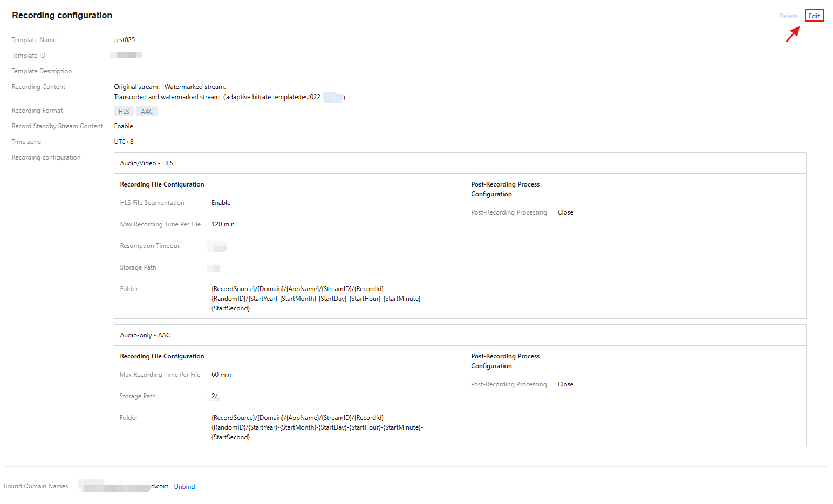Click the Edit button
The image size is (833, 504).
click(x=814, y=16)
